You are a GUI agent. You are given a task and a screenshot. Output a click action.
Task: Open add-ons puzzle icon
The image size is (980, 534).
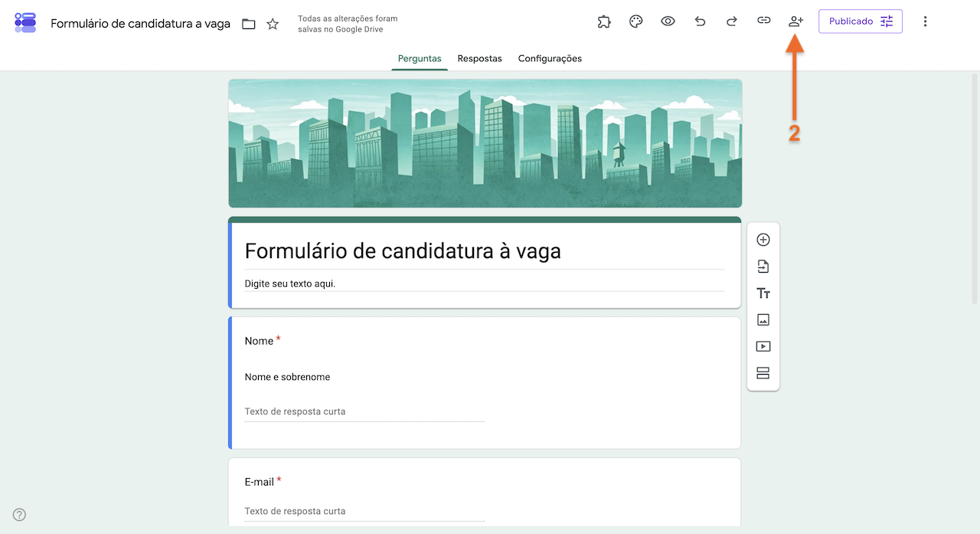[604, 21]
